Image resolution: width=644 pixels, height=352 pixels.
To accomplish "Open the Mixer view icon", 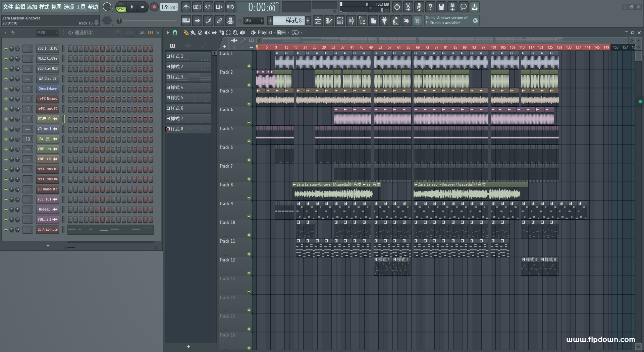I will coord(351,21).
